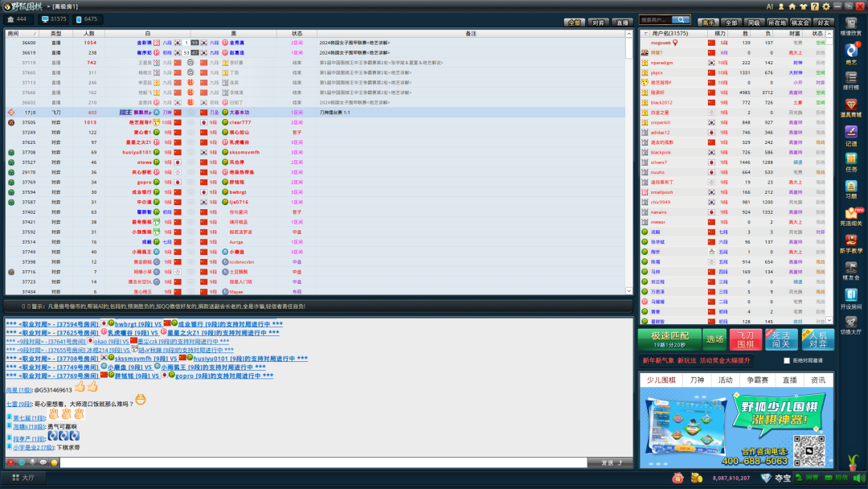This screenshot has width=868, height=489.
Task: Check the 拒绝对局邀请 checkbox
Action: point(787,360)
